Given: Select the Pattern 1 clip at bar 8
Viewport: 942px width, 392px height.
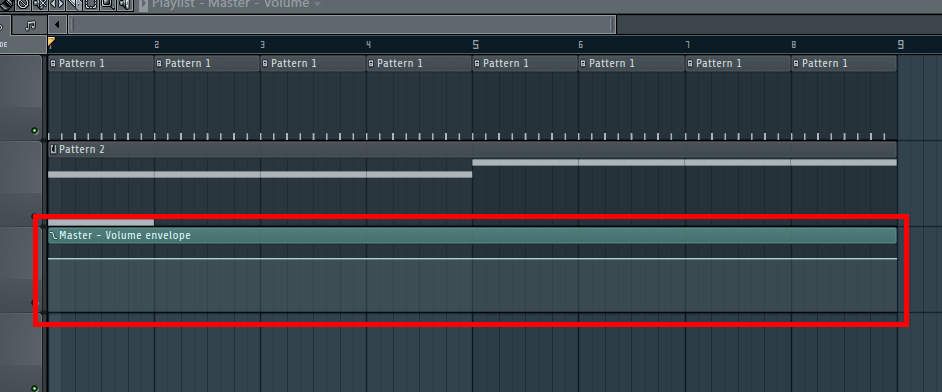Looking at the screenshot, I should click(x=844, y=63).
